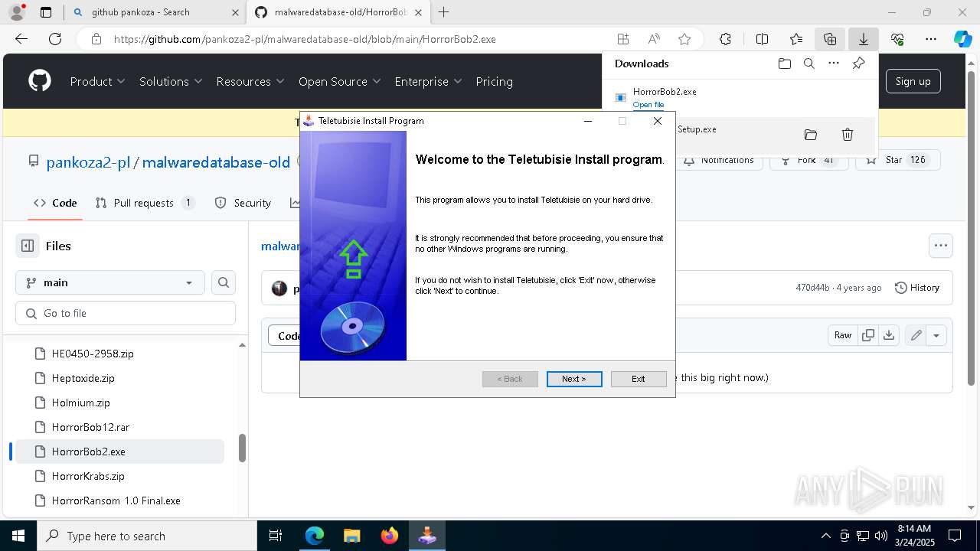
Task: Open Windows Start menu
Action: [18, 536]
